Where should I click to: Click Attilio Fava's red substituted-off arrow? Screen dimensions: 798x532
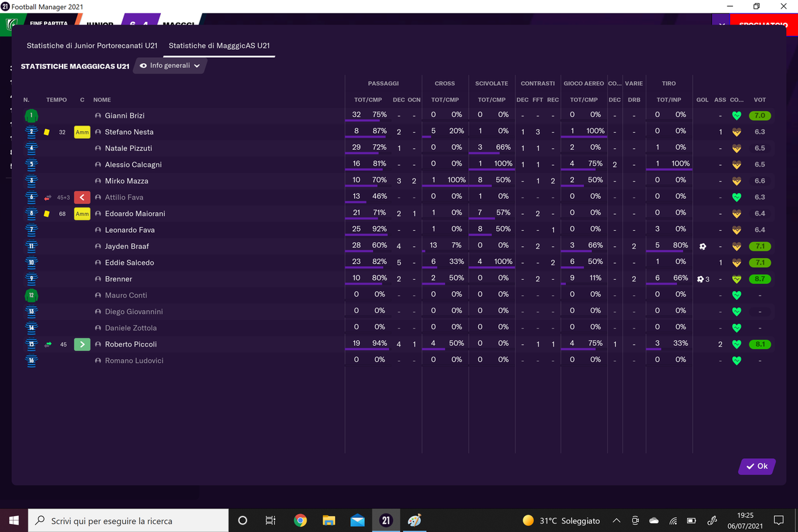tap(82, 198)
